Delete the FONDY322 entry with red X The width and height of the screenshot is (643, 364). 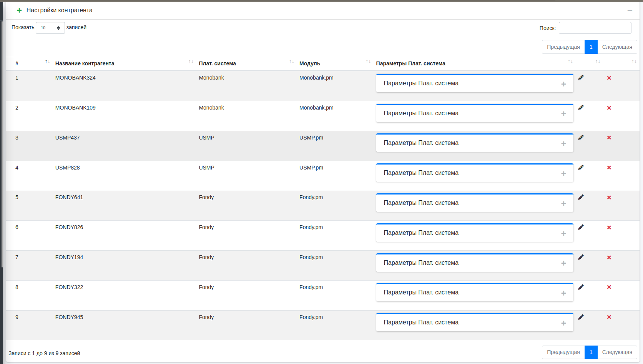609,287
